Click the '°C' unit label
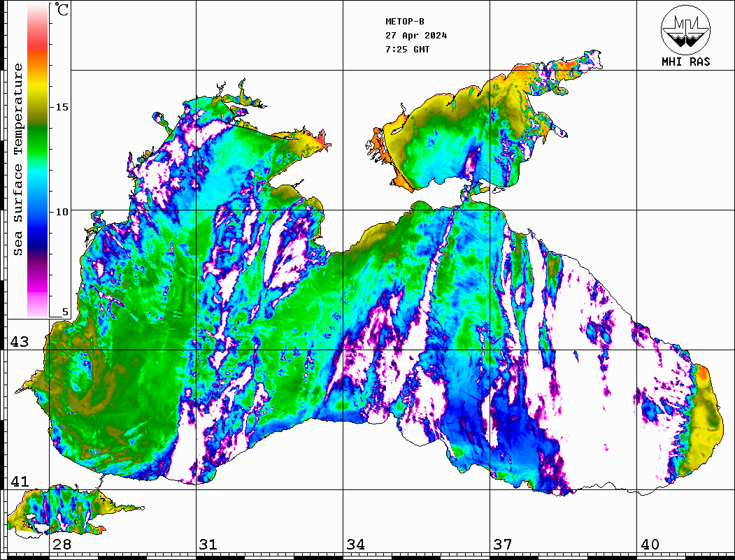Image resolution: width=735 pixels, height=560 pixels. [x=61, y=9]
